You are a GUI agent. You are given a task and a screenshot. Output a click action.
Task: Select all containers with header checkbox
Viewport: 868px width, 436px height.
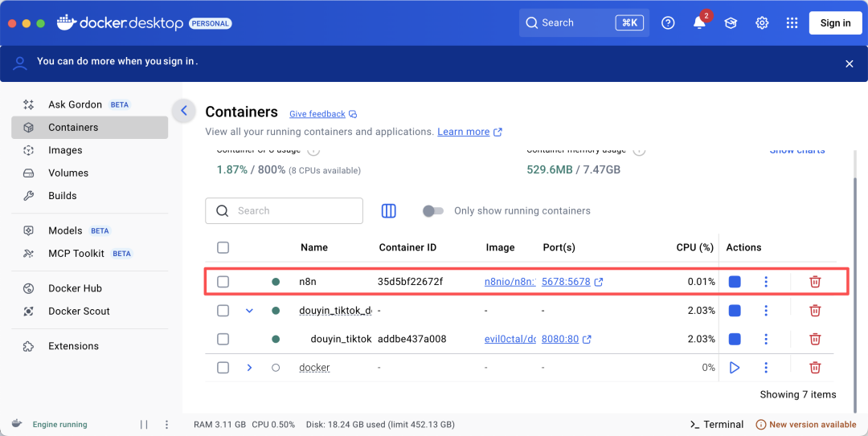223,247
